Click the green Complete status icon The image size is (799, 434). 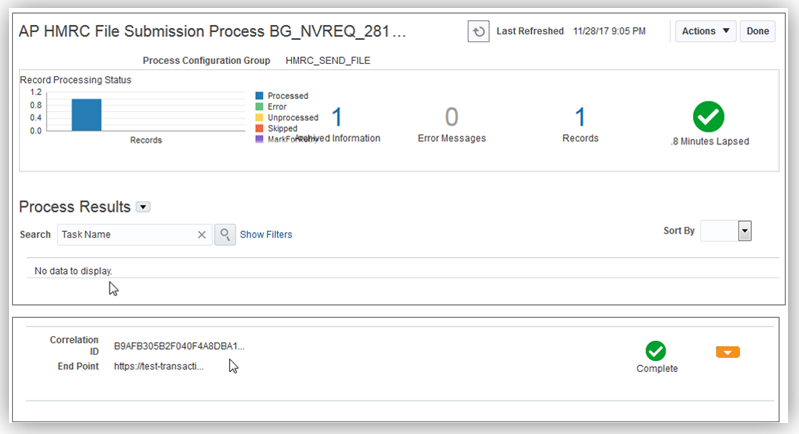(656, 350)
